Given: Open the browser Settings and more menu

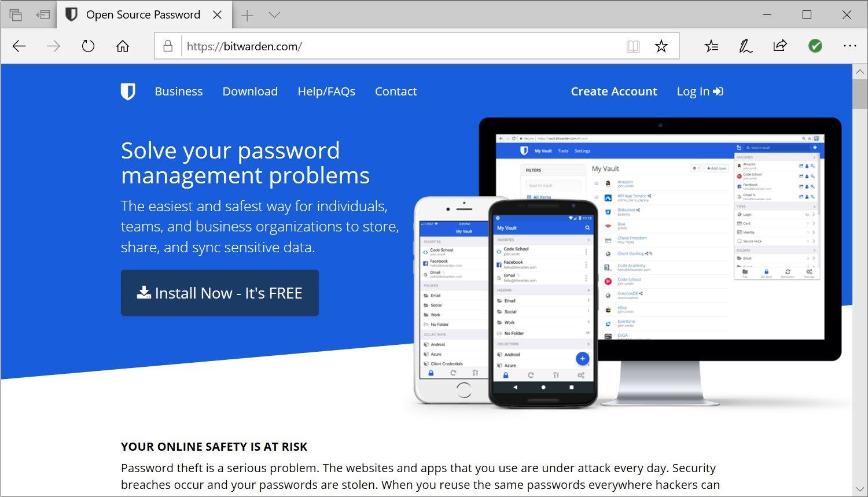Looking at the screenshot, I should point(849,46).
